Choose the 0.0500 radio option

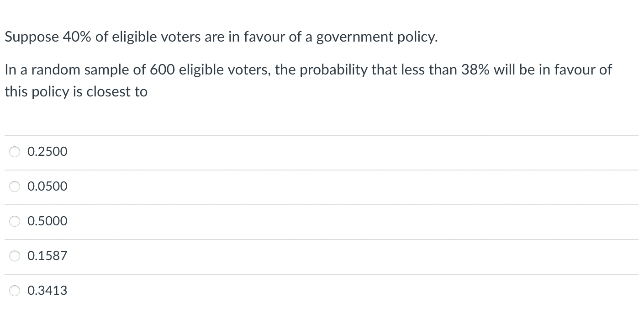coord(15,186)
